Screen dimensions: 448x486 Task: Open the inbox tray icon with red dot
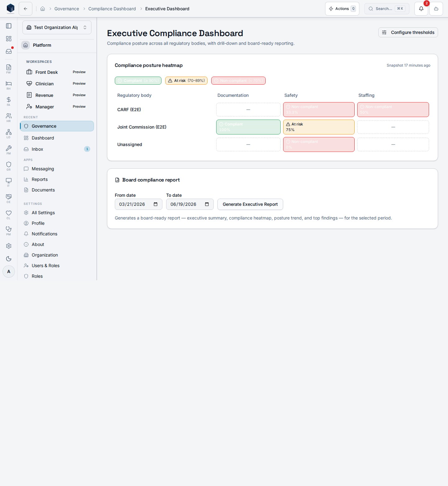[9, 51]
